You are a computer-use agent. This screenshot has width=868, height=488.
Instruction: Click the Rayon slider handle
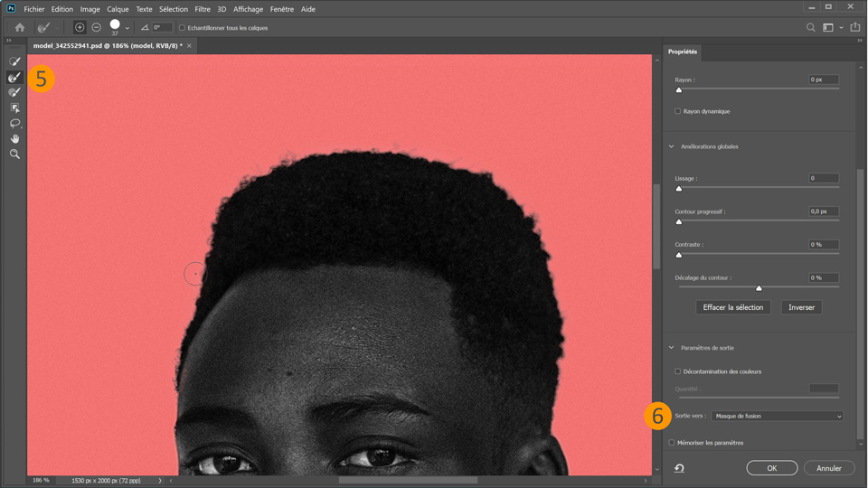click(679, 89)
